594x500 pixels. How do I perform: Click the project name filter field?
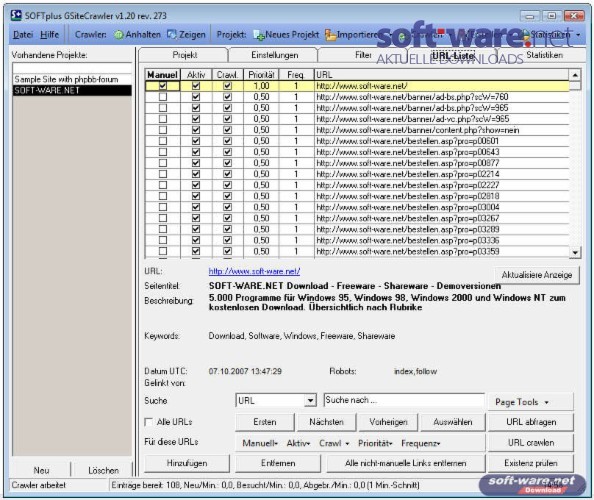72,68
